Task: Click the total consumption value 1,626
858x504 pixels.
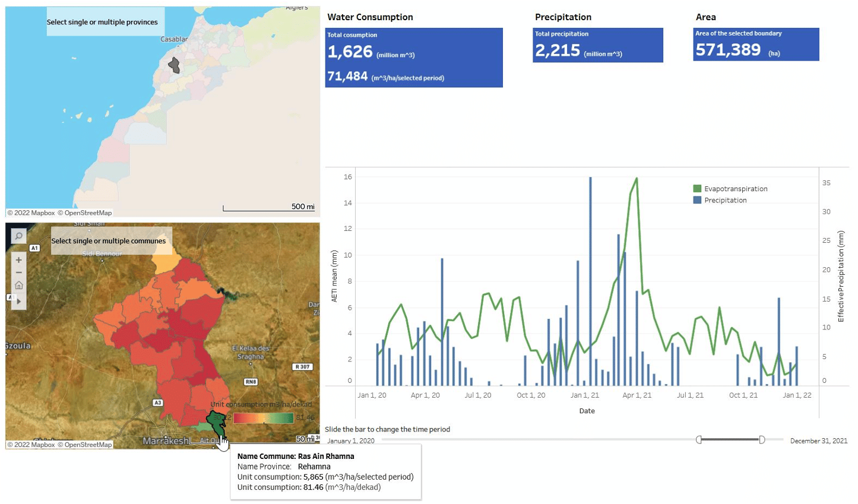Action: (350, 52)
